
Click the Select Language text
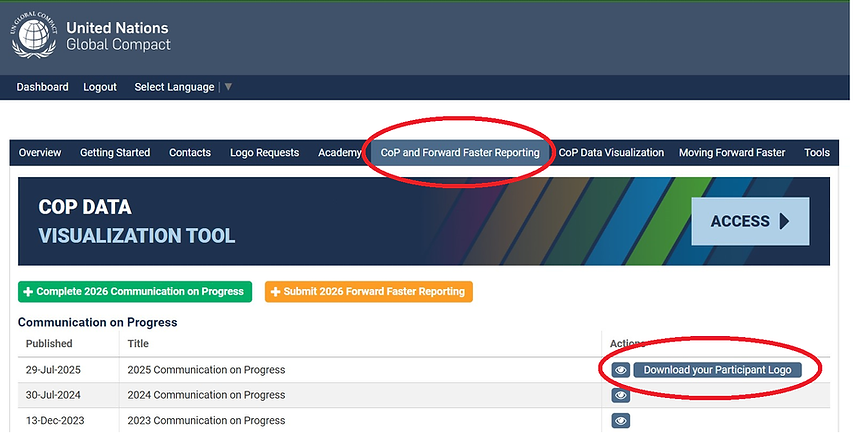tap(174, 87)
